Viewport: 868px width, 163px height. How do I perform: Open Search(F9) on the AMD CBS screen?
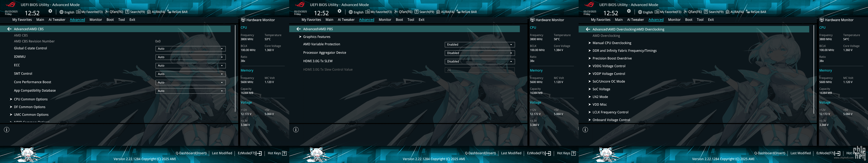135,12
